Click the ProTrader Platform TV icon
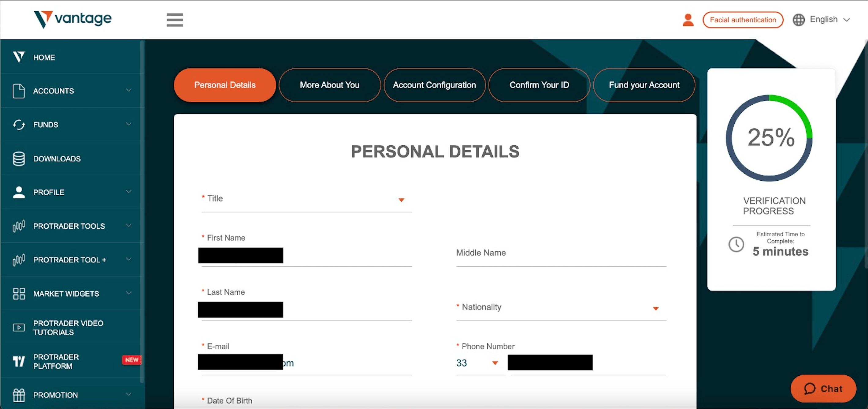The width and height of the screenshot is (868, 409). click(x=19, y=361)
